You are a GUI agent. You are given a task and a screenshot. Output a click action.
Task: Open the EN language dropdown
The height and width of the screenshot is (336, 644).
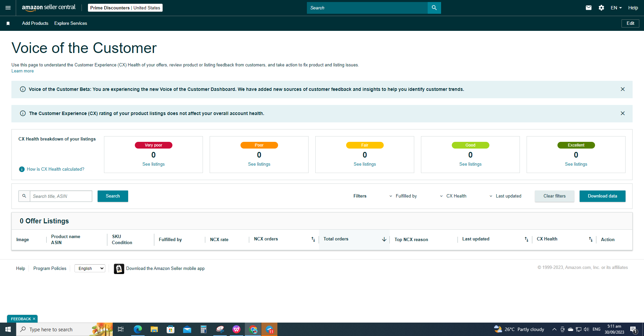[616, 8]
